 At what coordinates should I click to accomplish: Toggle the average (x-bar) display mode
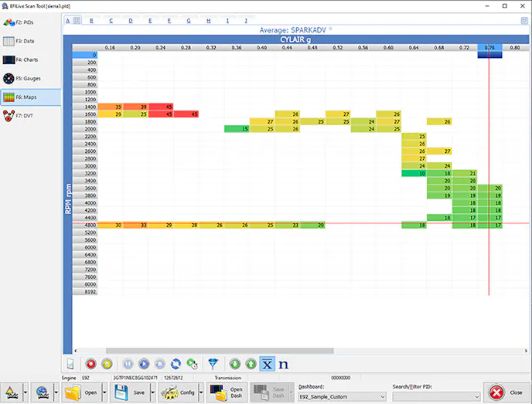click(267, 363)
